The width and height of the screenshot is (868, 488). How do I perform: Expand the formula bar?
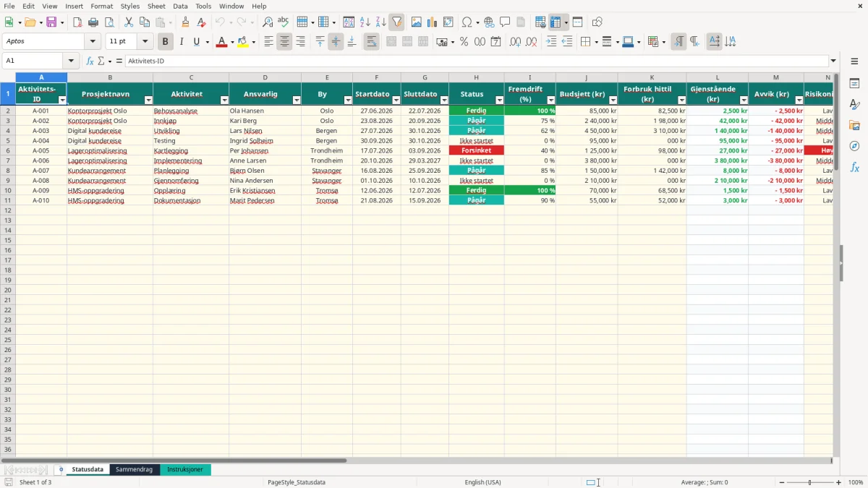pyautogui.click(x=833, y=61)
